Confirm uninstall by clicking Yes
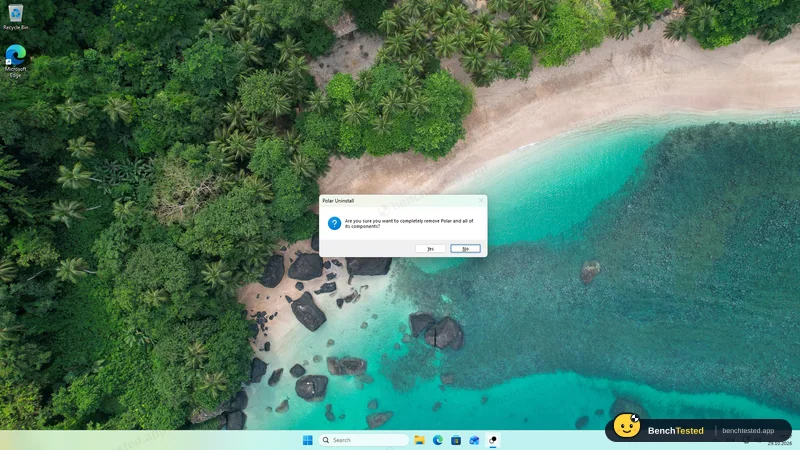Image resolution: width=800 pixels, height=450 pixels. 430,248
